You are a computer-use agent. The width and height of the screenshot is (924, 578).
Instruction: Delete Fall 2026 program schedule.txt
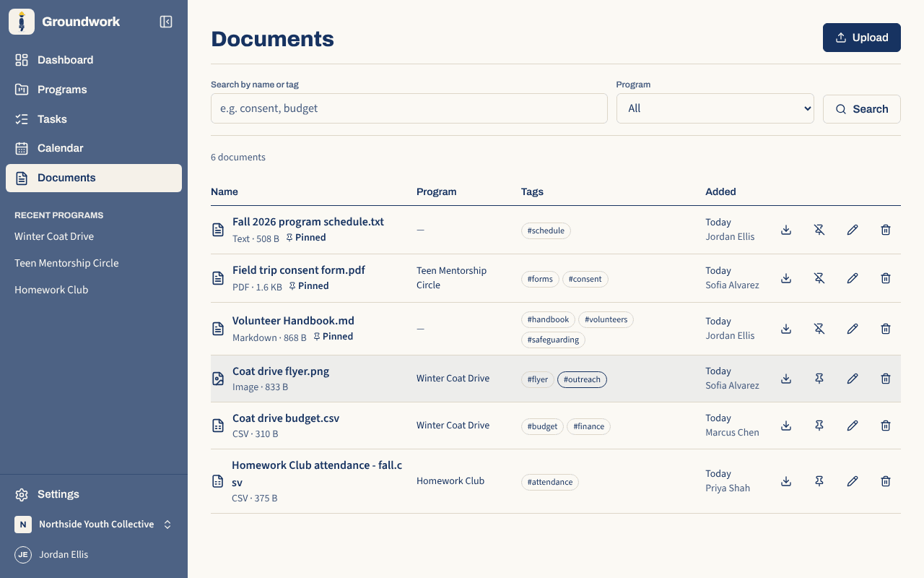click(x=886, y=230)
